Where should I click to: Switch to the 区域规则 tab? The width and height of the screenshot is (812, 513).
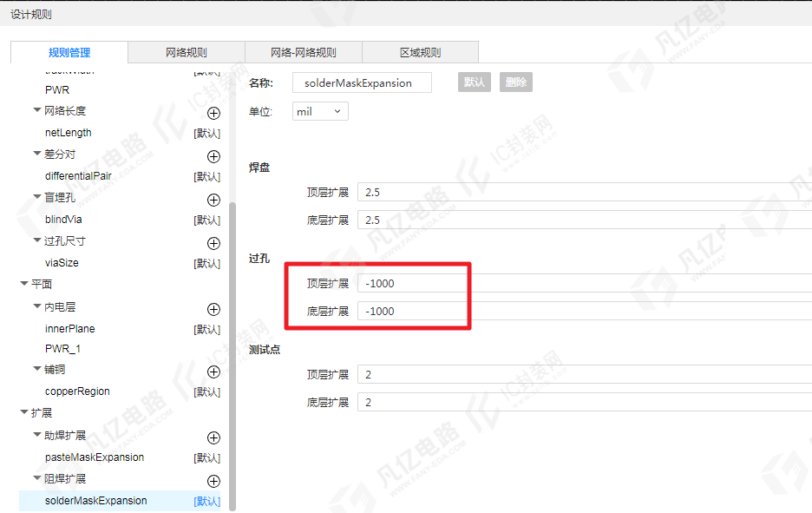tap(420, 52)
